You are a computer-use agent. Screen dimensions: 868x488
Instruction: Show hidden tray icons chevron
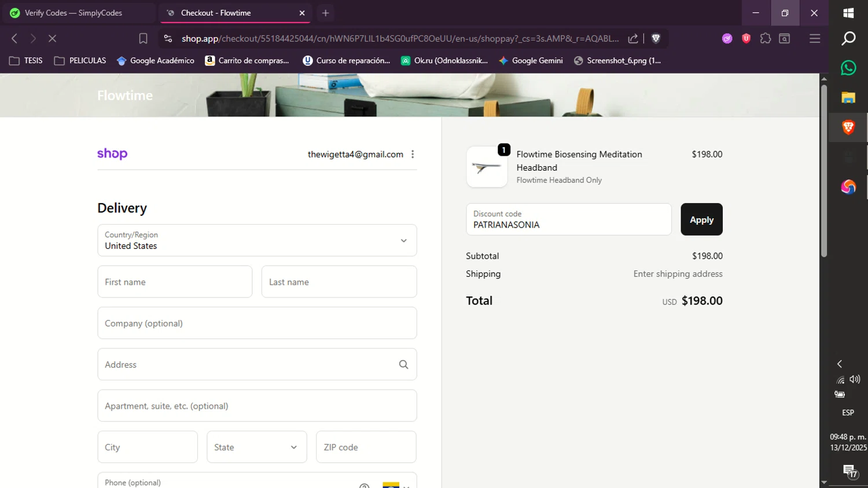point(840,364)
